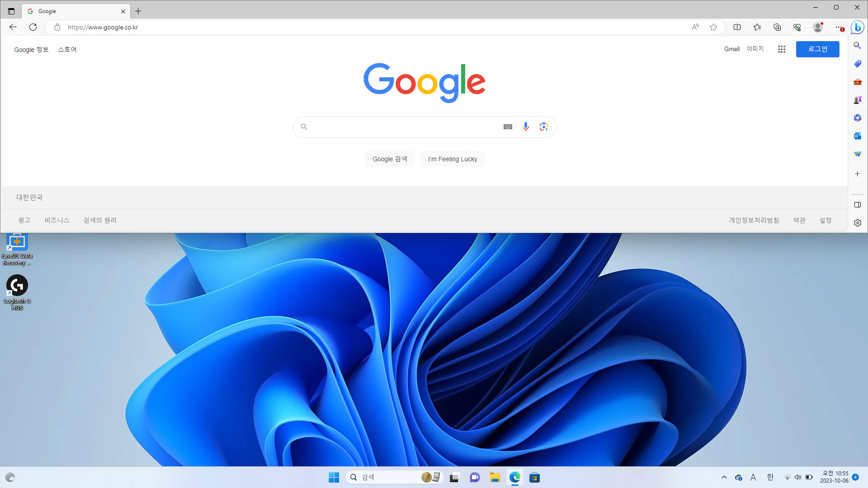Open Windows Start menu
The image size is (868, 488).
click(334, 477)
